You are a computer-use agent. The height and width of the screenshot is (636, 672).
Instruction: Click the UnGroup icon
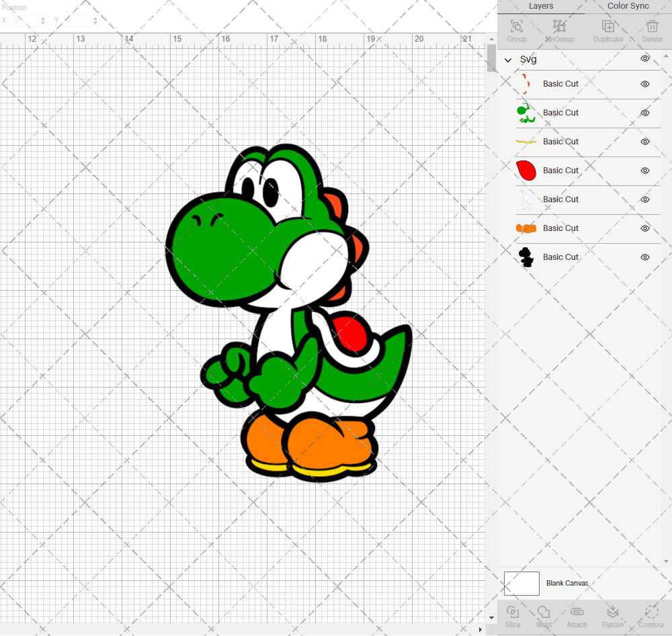pos(559,31)
